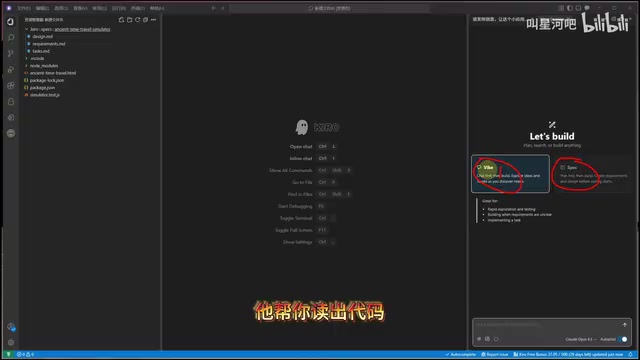This screenshot has width=640, height=360.
Task: Open design.md file
Action: click(42, 37)
